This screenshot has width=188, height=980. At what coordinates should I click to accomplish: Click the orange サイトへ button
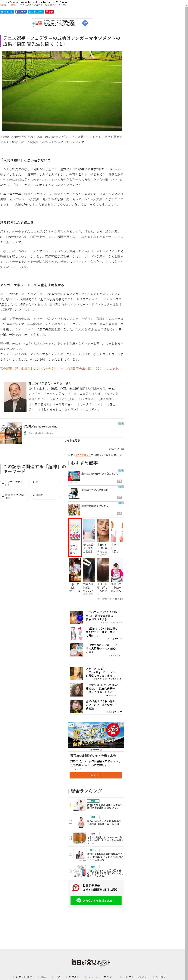pyautogui.click(x=96, y=775)
